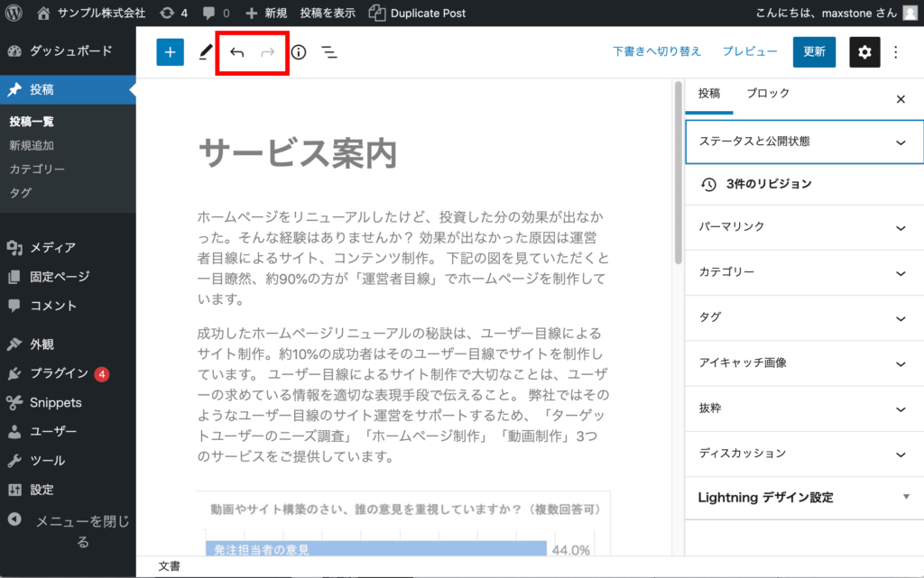The image size is (924, 578).
Task: Open editor settings with the gear icon
Action: pos(864,52)
